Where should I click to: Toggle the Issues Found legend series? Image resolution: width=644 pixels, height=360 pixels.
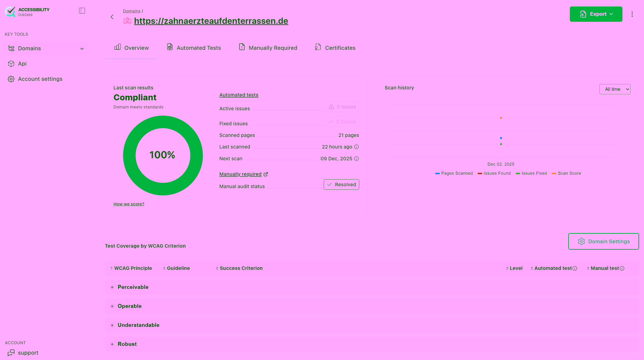494,173
